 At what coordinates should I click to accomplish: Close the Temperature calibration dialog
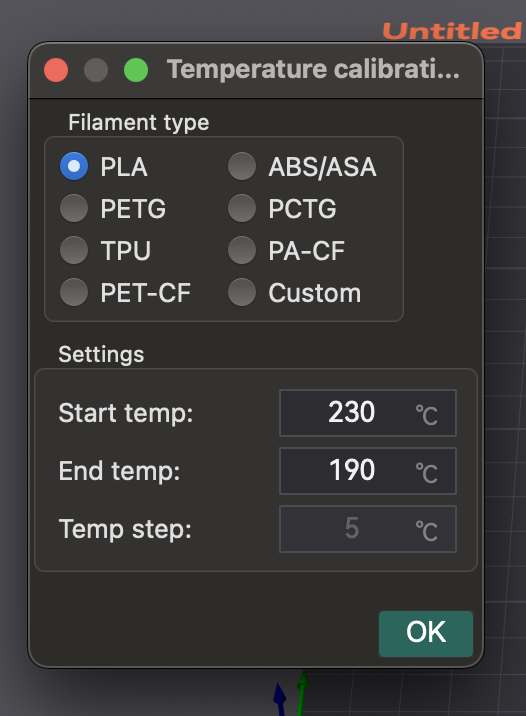tap(56, 70)
